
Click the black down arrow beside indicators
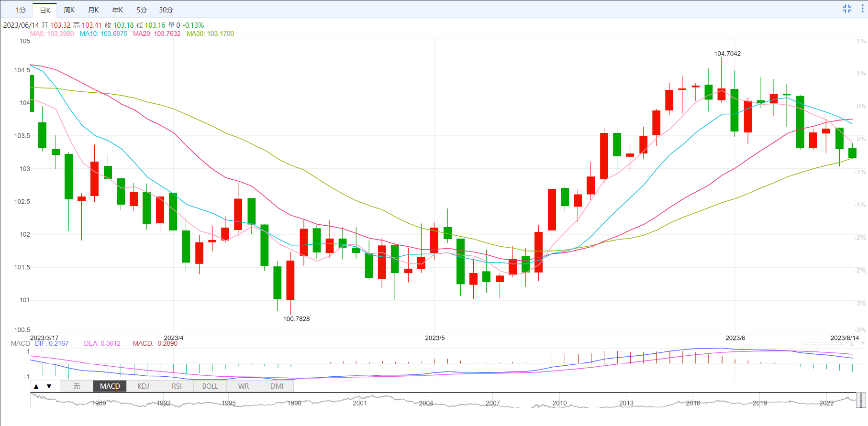click(x=49, y=386)
